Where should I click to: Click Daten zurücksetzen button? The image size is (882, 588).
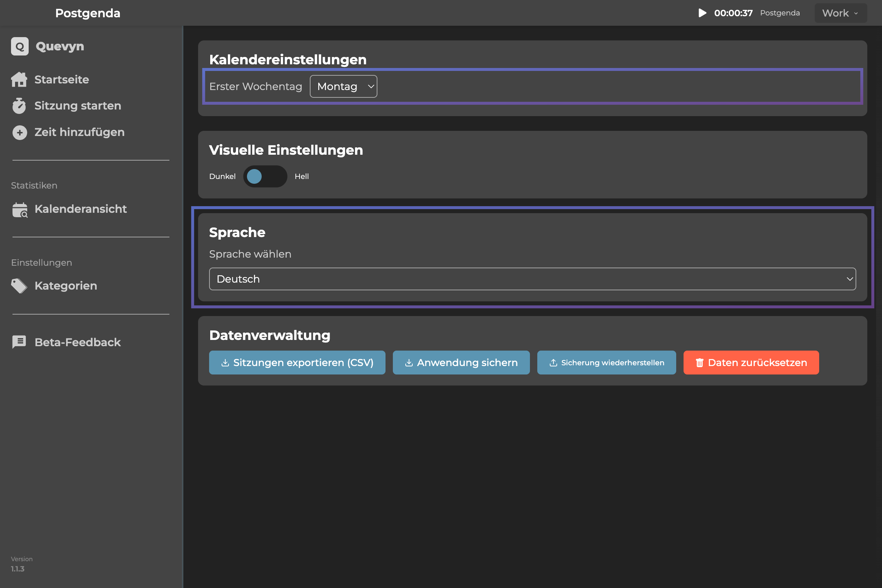click(751, 363)
